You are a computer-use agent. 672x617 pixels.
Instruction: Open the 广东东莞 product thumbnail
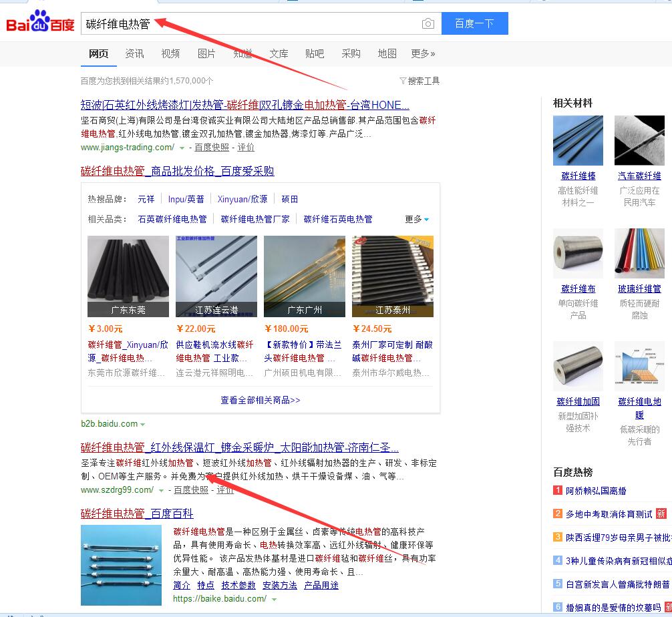pos(128,276)
